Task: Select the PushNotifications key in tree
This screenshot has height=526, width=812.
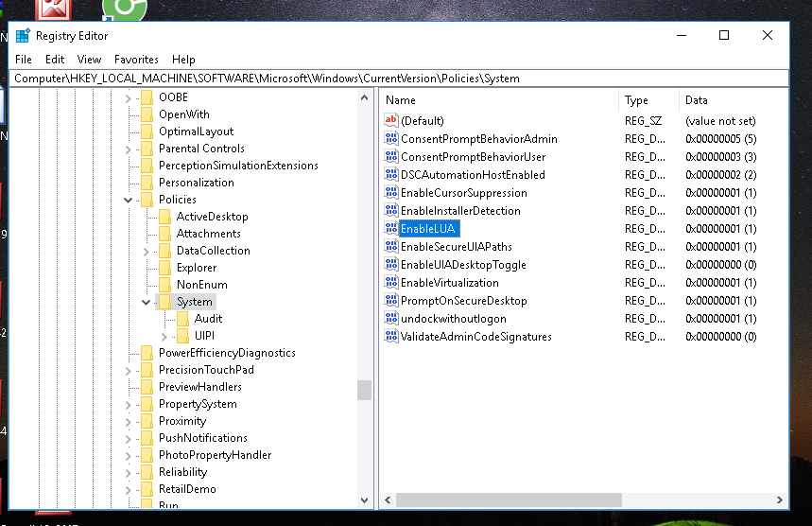Action: pos(203,438)
